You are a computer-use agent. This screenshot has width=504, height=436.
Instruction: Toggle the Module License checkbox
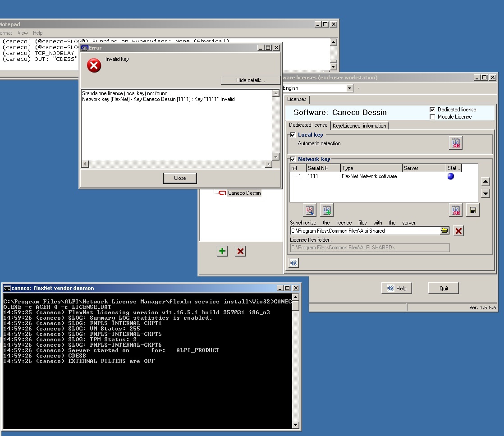click(432, 117)
